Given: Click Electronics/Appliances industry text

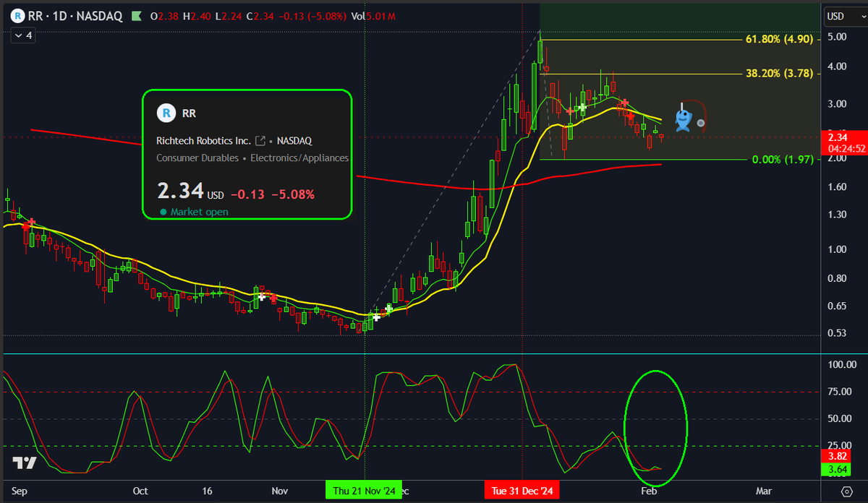Looking at the screenshot, I should pyautogui.click(x=299, y=158).
